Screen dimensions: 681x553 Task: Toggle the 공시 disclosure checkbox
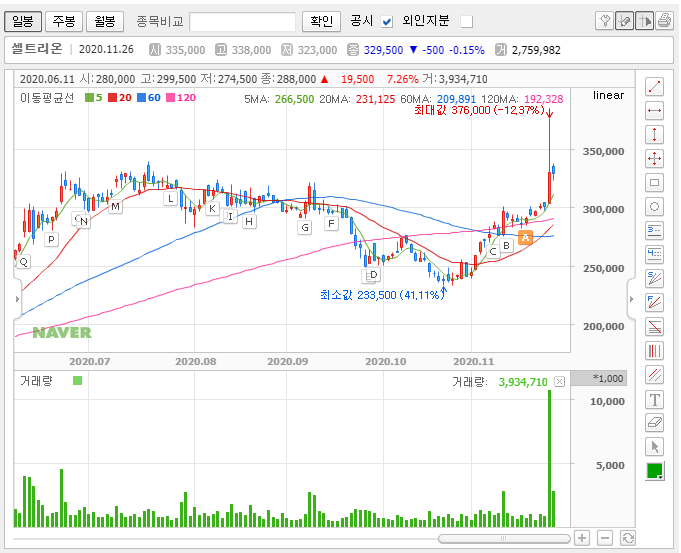pyautogui.click(x=387, y=21)
